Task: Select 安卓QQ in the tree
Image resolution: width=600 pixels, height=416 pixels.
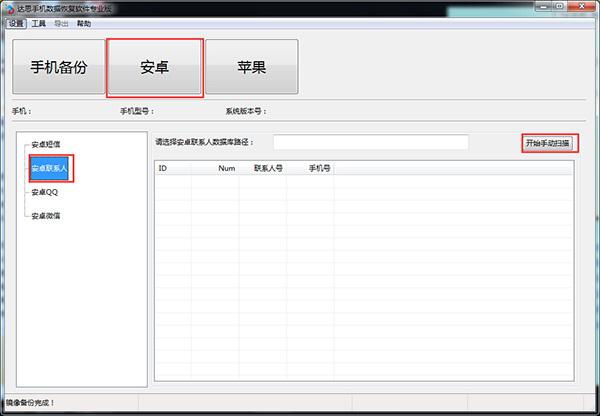Action: pyautogui.click(x=44, y=192)
